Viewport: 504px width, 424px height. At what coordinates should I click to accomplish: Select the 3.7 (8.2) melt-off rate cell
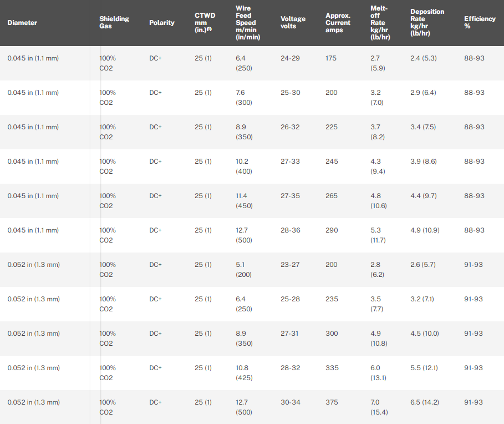coord(378,132)
